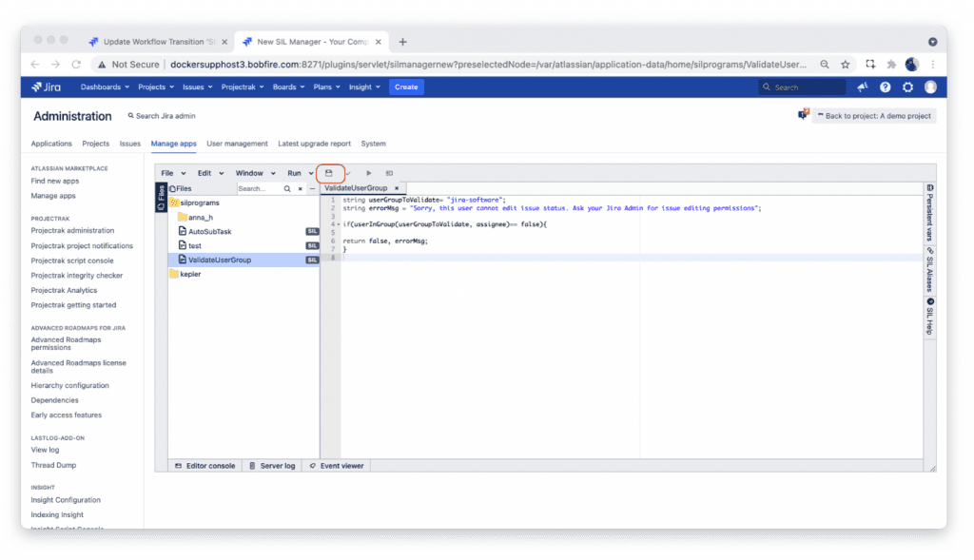Click the Create button

(406, 87)
